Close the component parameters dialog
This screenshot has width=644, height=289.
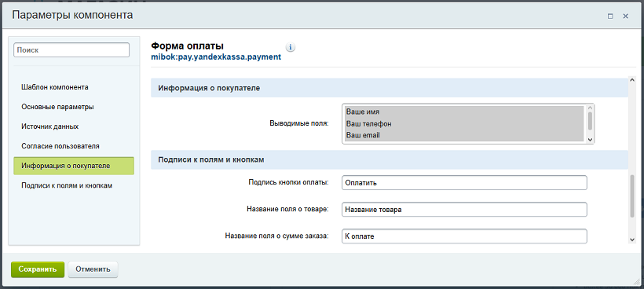pyautogui.click(x=625, y=16)
